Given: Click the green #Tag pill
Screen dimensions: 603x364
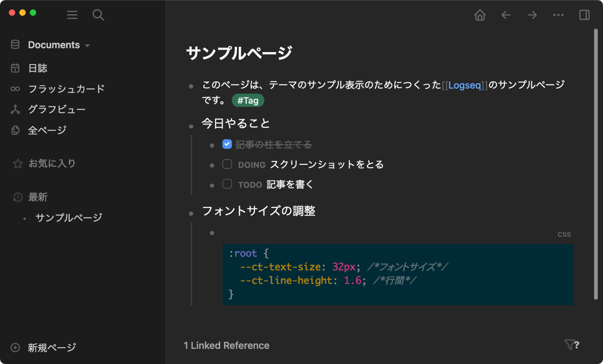Looking at the screenshot, I should coord(248,100).
